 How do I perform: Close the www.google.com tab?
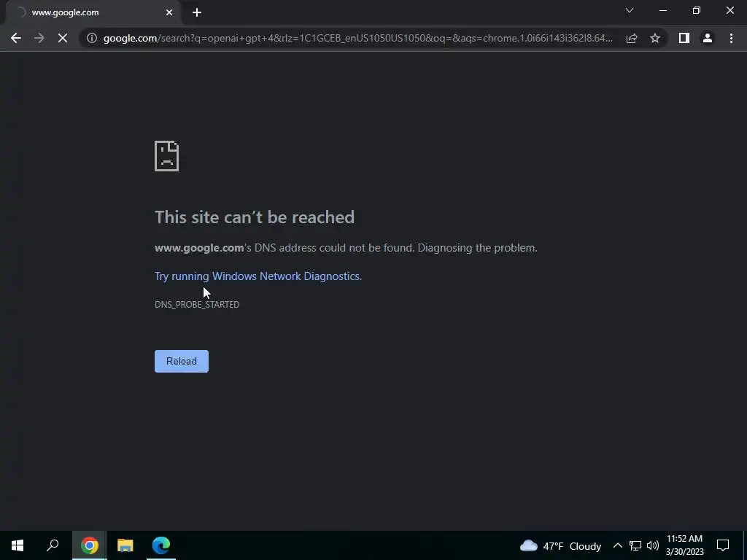[169, 12]
